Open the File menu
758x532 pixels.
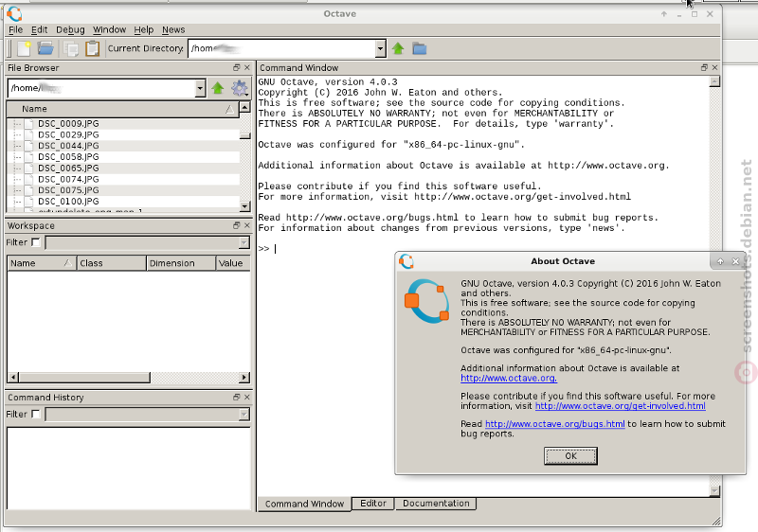pyautogui.click(x=15, y=29)
